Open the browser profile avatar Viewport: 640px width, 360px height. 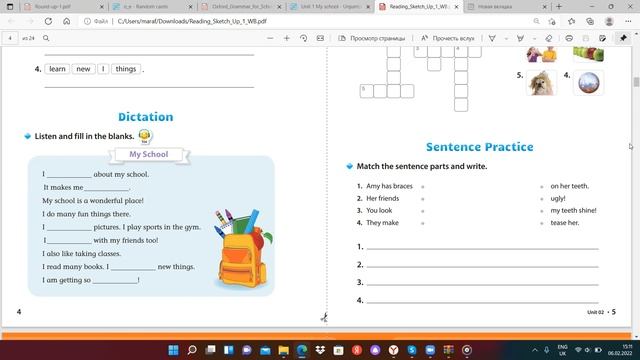tap(609, 21)
